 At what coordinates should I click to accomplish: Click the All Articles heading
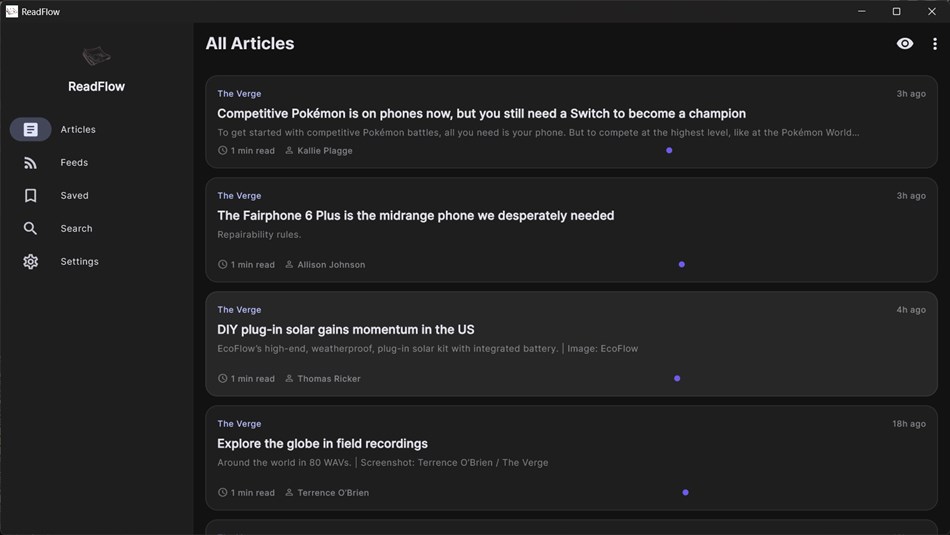(250, 44)
